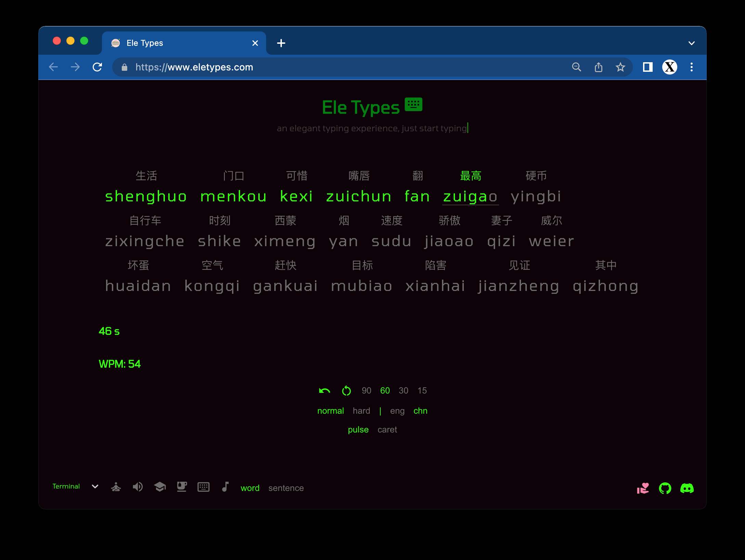Choose the pulse cursor style
Viewport: 745px width, 560px height.
tap(358, 430)
